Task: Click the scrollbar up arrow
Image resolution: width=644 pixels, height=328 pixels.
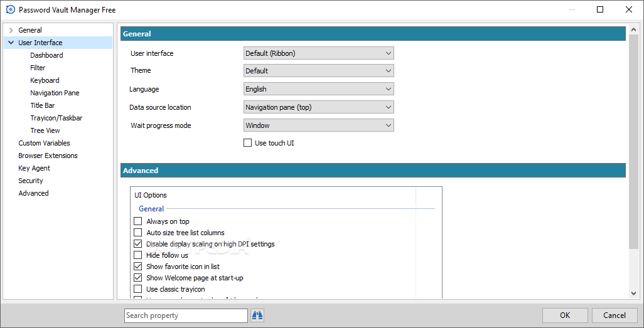Action: [633, 30]
